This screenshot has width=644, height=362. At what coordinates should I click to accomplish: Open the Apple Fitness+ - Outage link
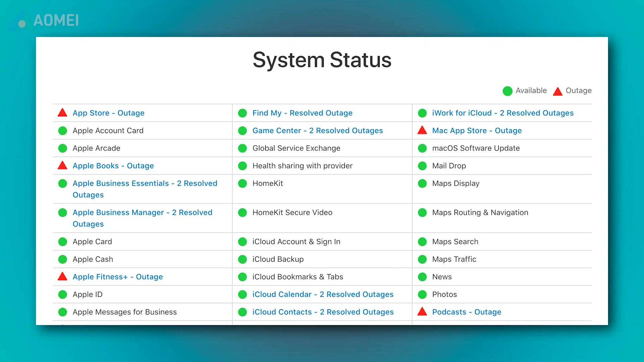(x=118, y=277)
